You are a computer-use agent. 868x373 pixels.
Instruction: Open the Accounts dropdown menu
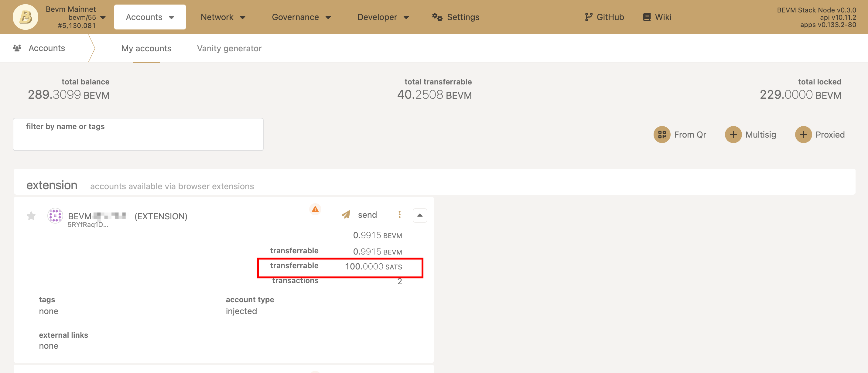tap(150, 17)
